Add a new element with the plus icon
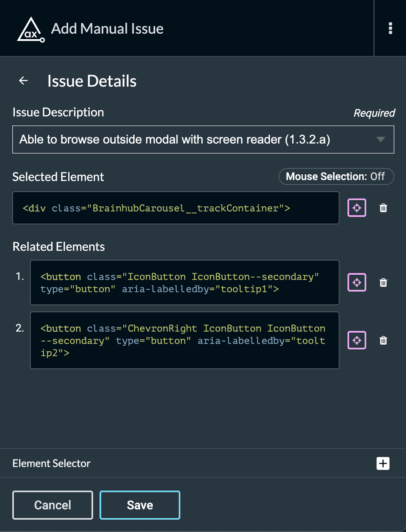Screen dimensions: 406x532 tap(383, 463)
